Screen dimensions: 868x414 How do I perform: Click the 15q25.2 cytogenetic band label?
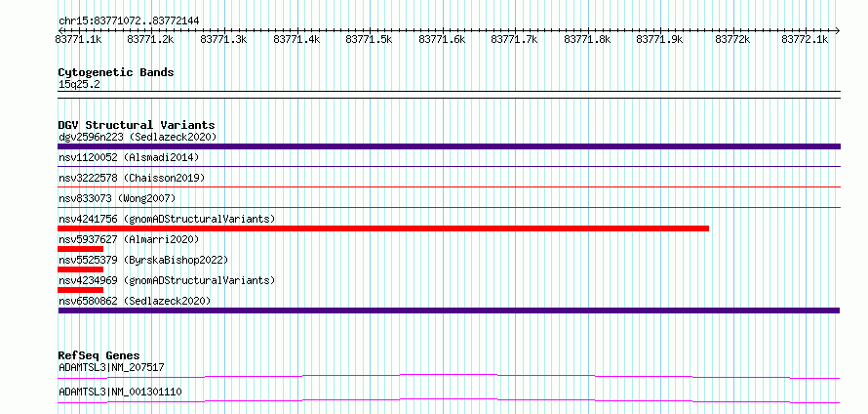click(79, 85)
